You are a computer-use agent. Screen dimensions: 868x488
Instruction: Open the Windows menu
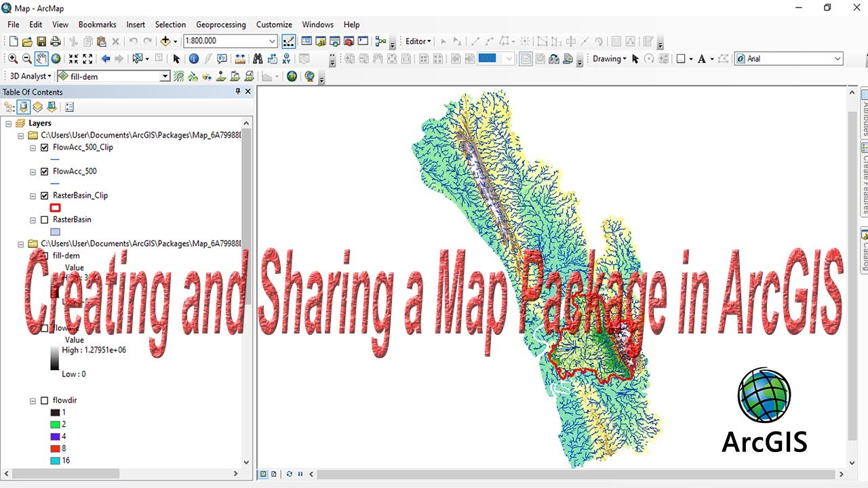click(318, 24)
